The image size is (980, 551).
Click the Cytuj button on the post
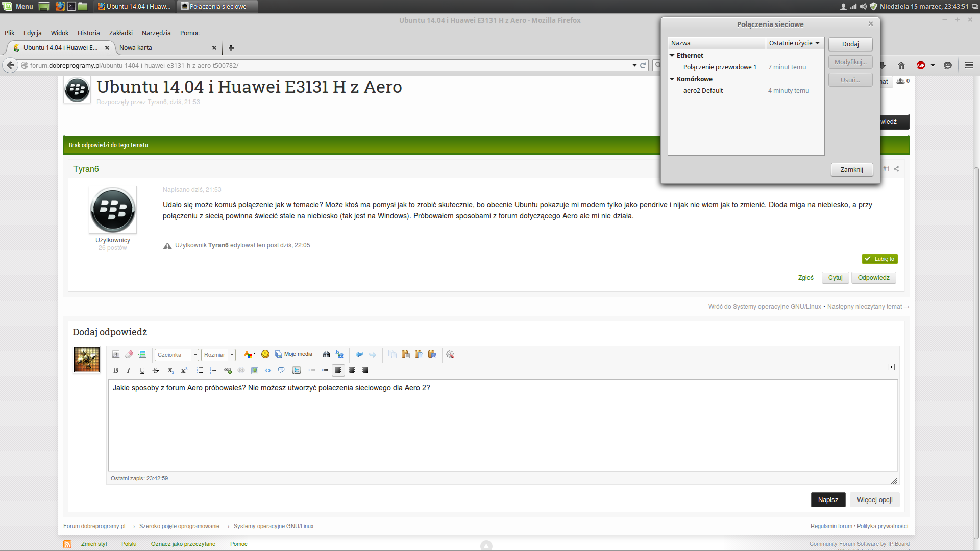pyautogui.click(x=836, y=278)
